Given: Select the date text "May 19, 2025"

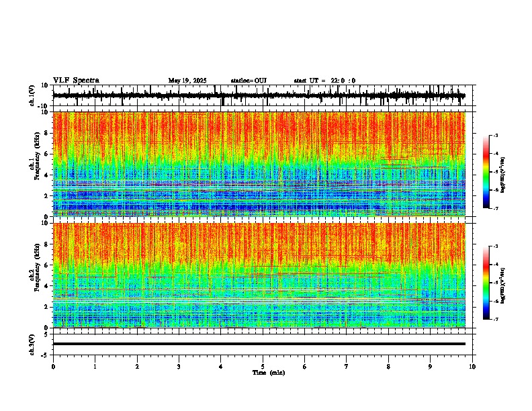Looking at the screenshot, I should pos(187,81).
